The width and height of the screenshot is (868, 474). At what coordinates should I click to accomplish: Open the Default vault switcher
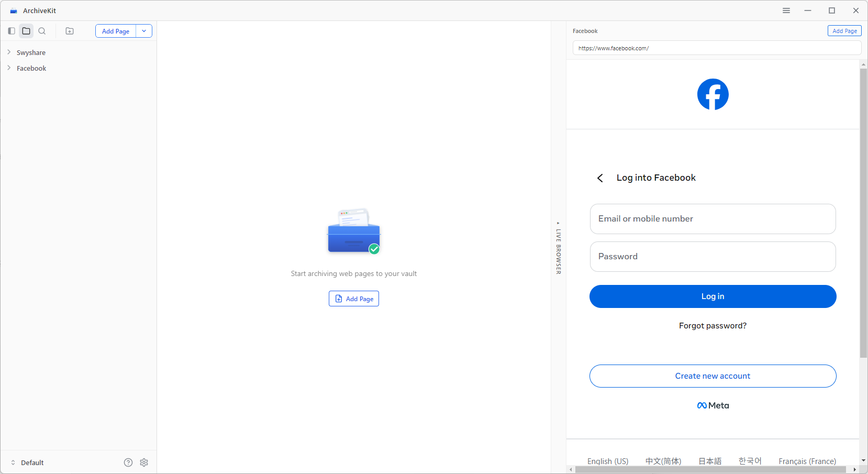coord(27,462)
